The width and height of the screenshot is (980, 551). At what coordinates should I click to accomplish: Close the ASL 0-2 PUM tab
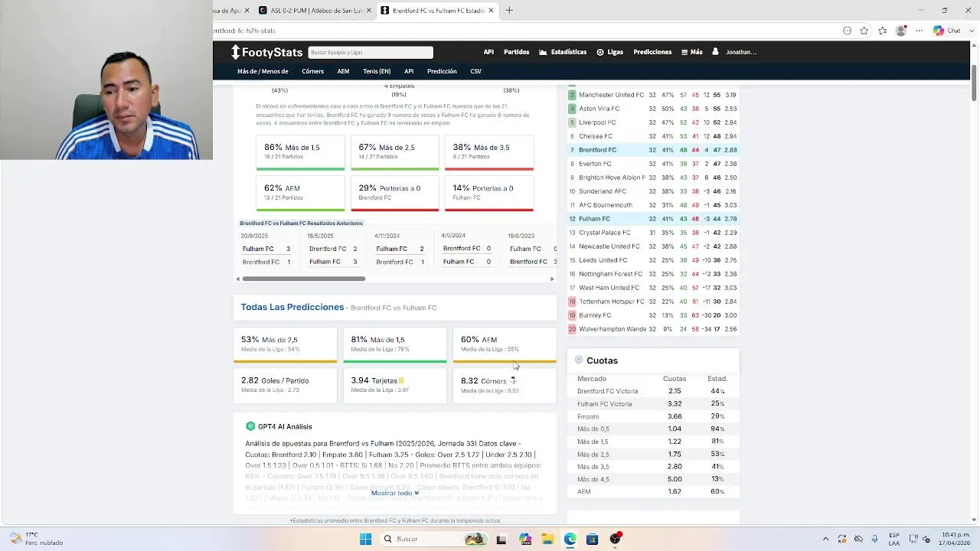click(x=369, y=10)
